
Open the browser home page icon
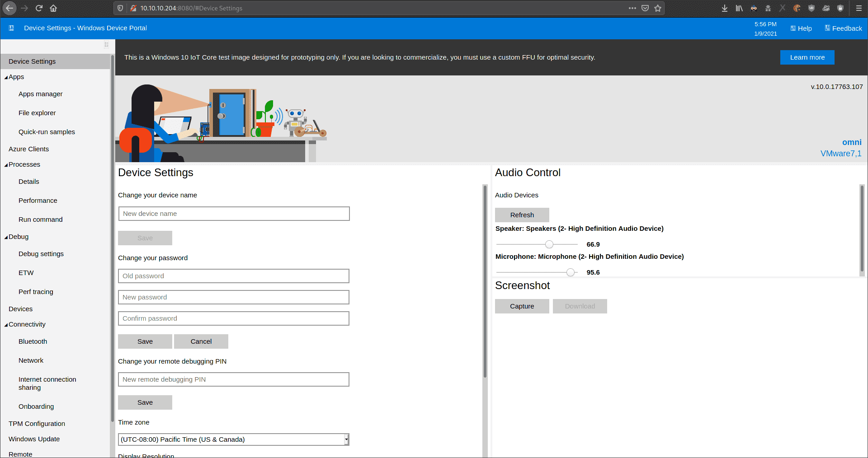[x=53, y=8]
